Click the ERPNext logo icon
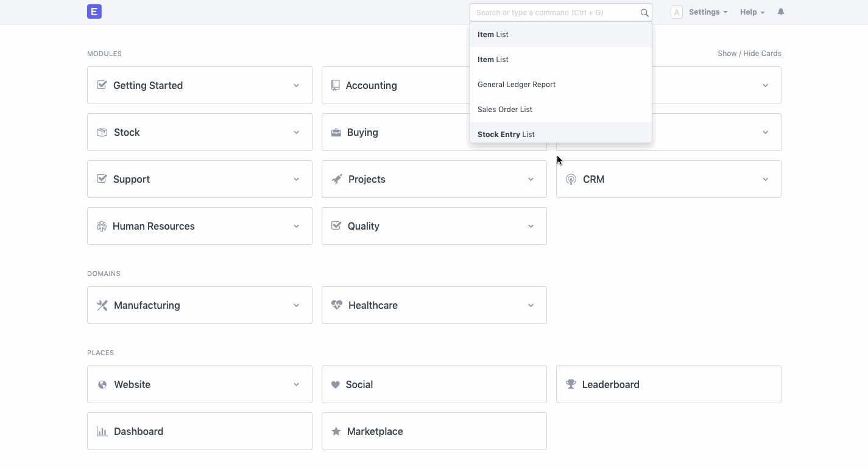The height and width of the screenshot is (469, 868). [94, 12]
